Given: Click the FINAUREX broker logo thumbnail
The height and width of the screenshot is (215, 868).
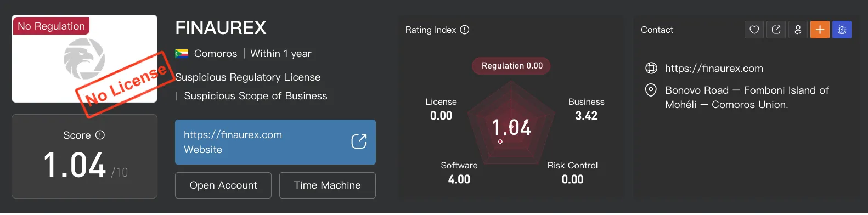Looking at the screenshot, I should pos(84,59).
